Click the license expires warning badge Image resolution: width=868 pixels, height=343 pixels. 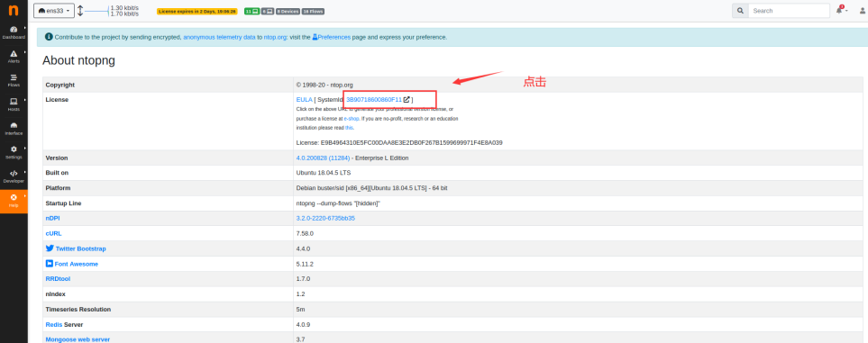(197, 11)
